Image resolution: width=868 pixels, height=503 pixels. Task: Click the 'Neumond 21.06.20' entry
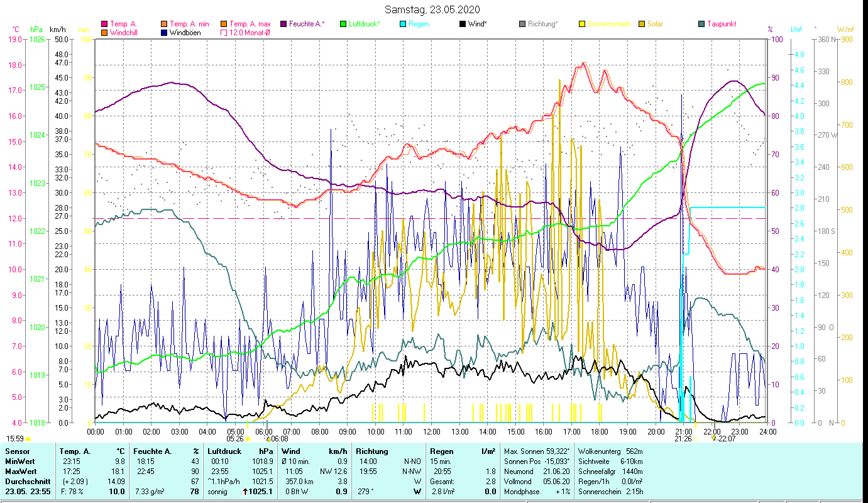[536, 472]
